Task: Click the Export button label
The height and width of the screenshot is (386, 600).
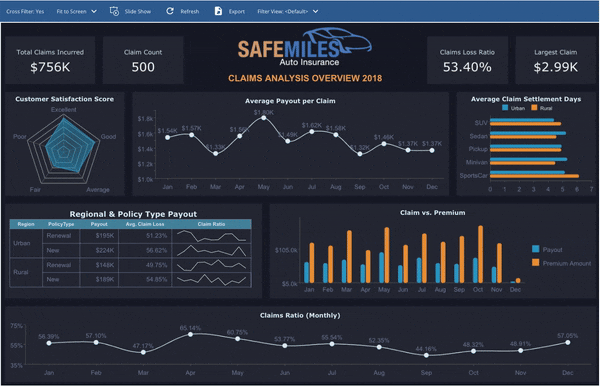Action: pos(237,11)
